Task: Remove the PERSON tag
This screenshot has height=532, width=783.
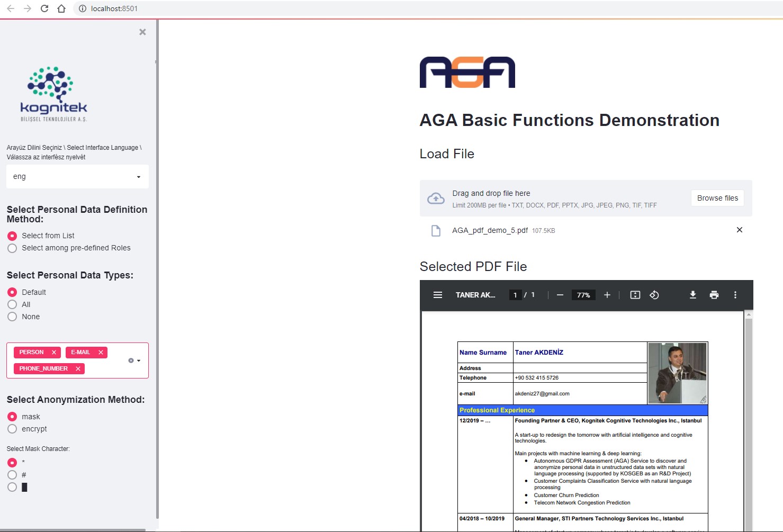Action: pos(53,352)
